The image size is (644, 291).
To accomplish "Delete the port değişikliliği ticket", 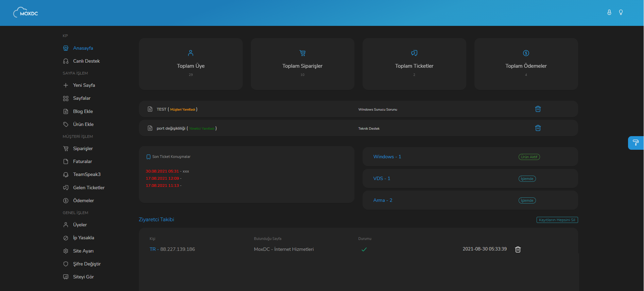I will coord(538,128).
